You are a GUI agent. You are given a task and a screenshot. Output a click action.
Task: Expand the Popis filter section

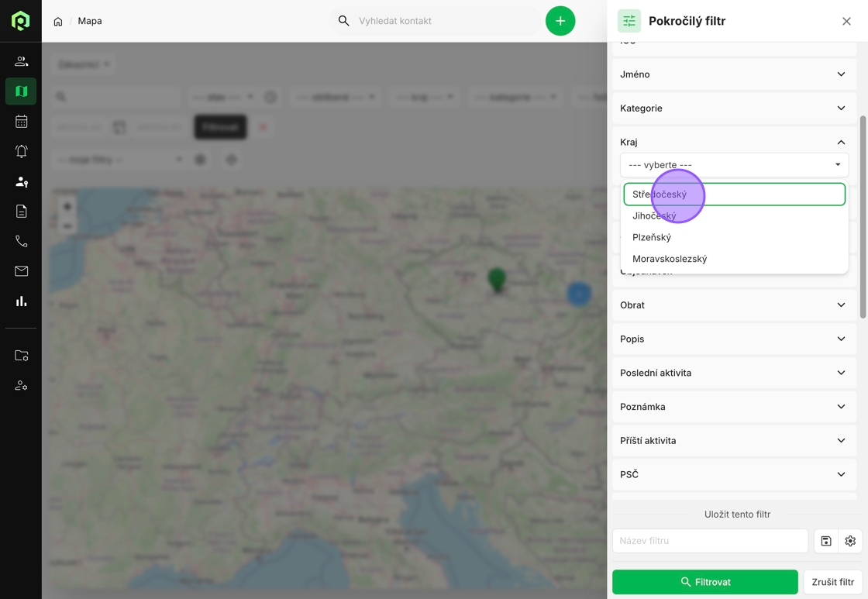click(x=734, y=339)
